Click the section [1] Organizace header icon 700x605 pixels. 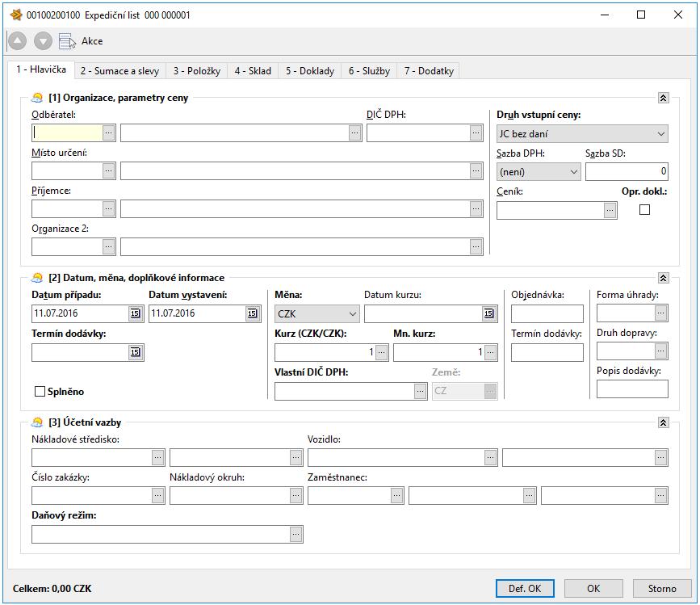[37, 98]
